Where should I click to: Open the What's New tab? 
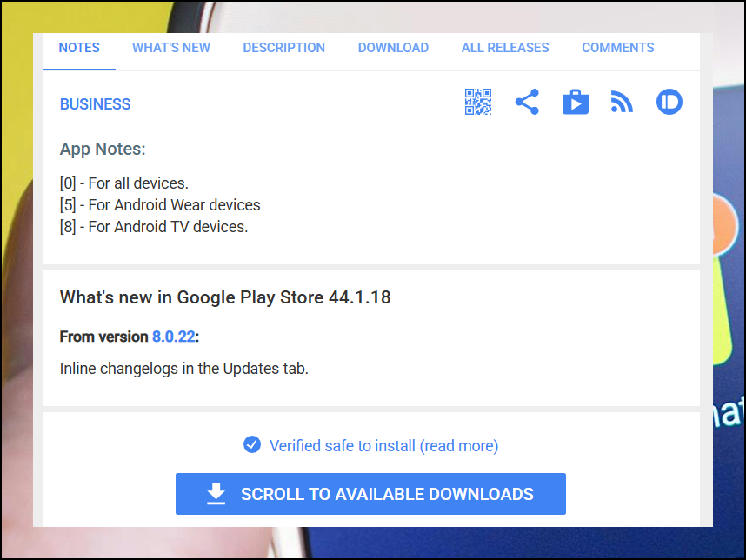tap(170, 48)
